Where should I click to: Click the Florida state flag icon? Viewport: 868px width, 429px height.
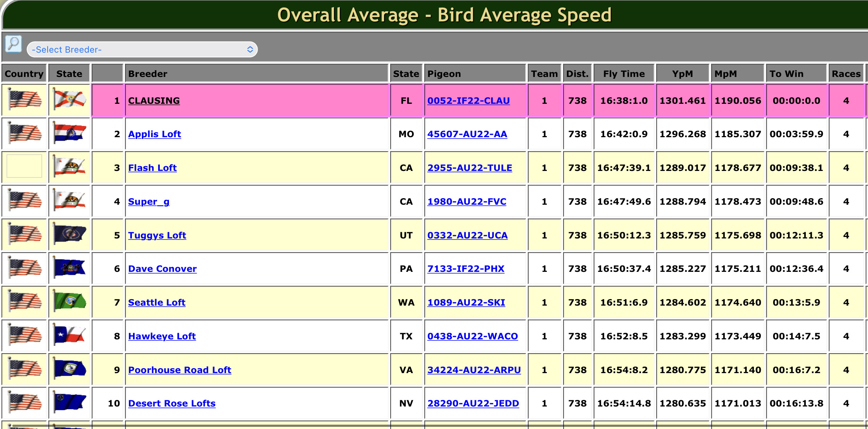click(69, 99)
